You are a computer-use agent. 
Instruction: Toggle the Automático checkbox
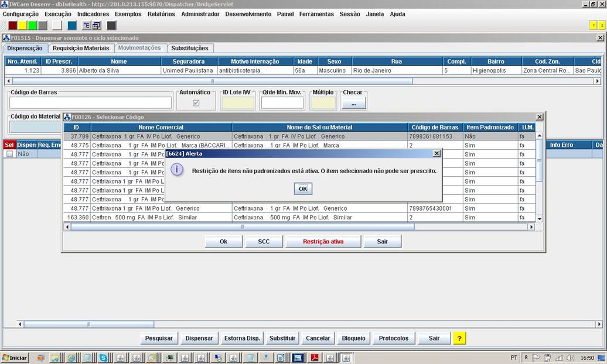pyautogui.click(x=196, y=103)
